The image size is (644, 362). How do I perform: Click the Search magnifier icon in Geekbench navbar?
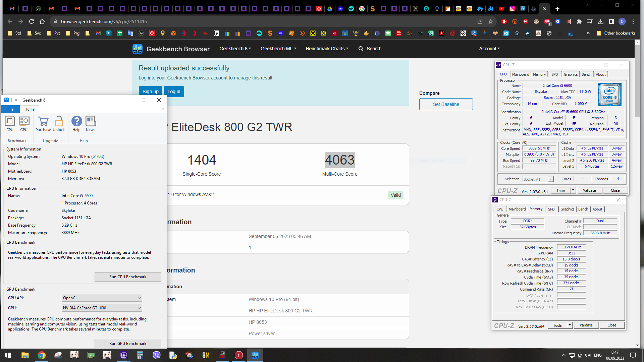[x=361, y=49]
